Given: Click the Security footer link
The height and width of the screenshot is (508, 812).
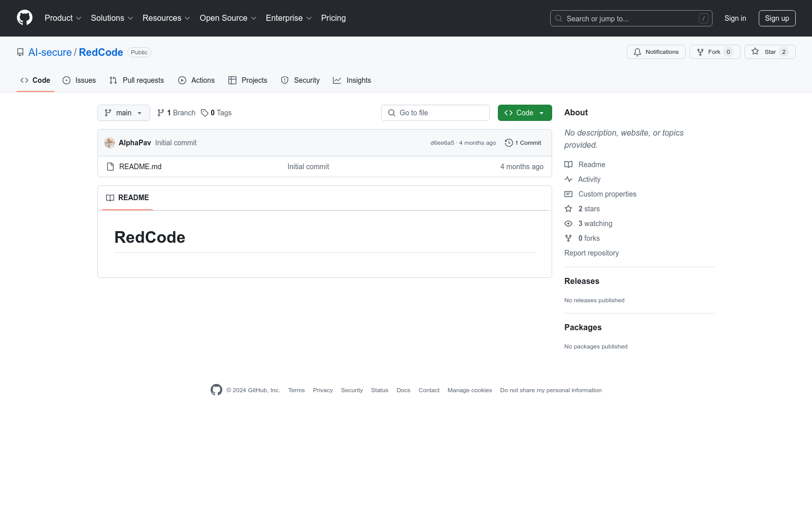Looking at the screenshot, I should click(x=352, y=390).
